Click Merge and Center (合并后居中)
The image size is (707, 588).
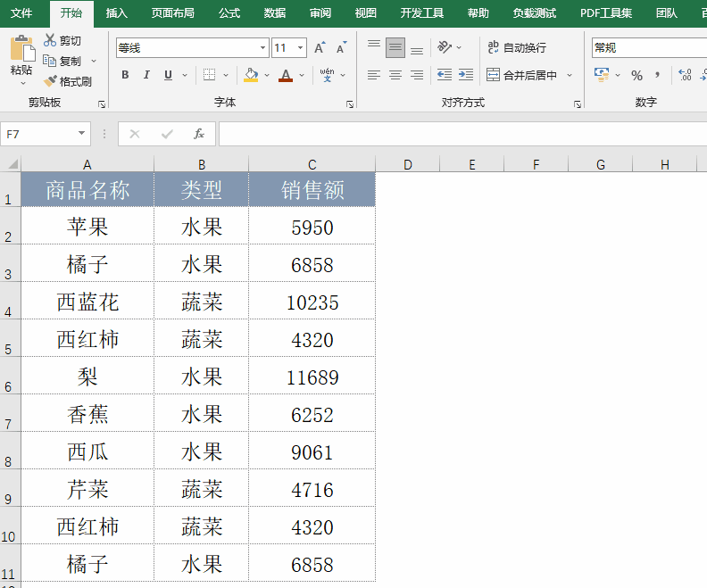point(521,75)
